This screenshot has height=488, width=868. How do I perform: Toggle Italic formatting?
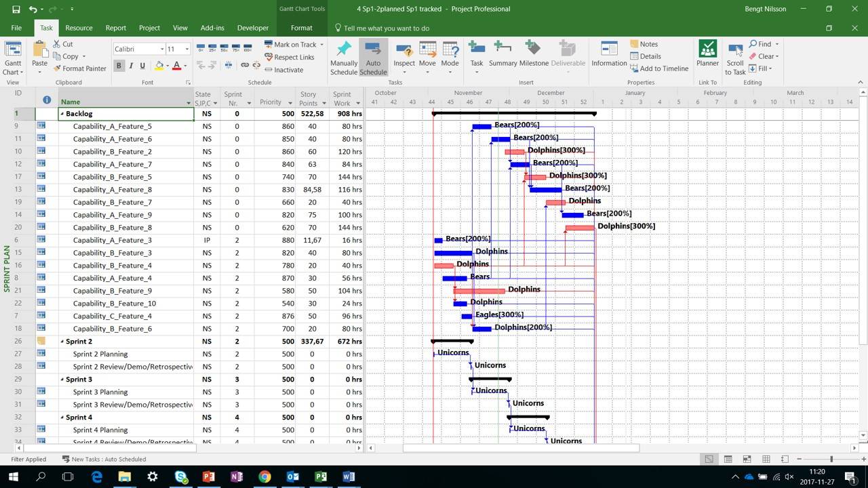click(x=131, y=66)
